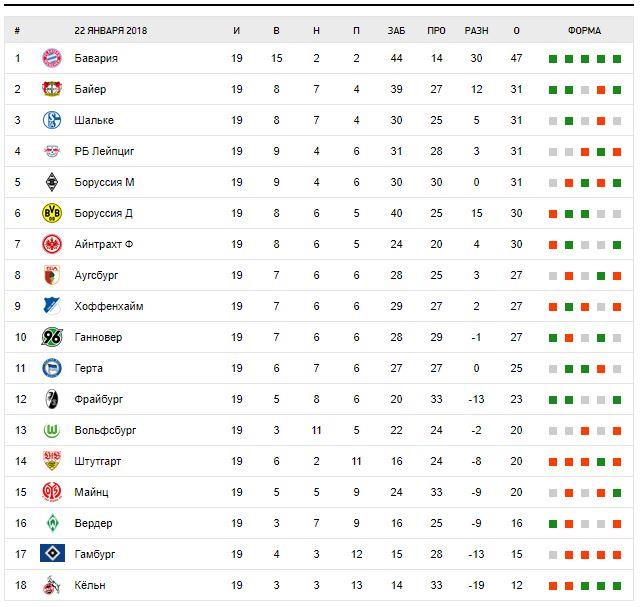Open the Хоффенхайм team link
640x607 pixels.
pyautogui.click(x=108, y=306)
